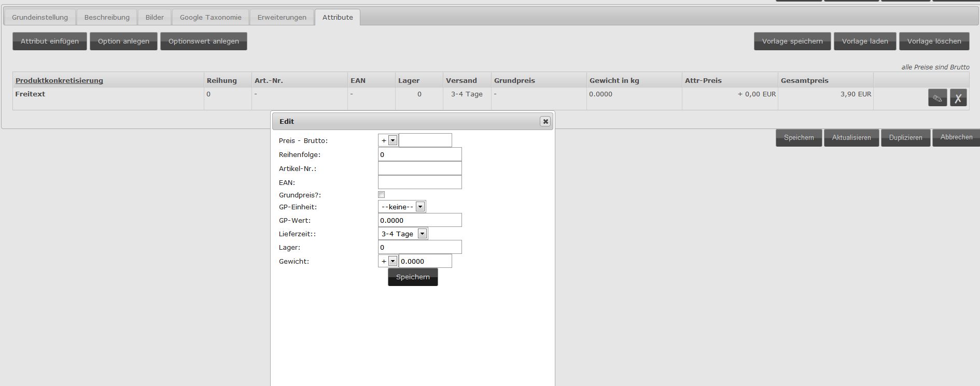The image size is (980, 386).
Task: Open the Gewicht sign dropdown
Action: click(388, 261)
